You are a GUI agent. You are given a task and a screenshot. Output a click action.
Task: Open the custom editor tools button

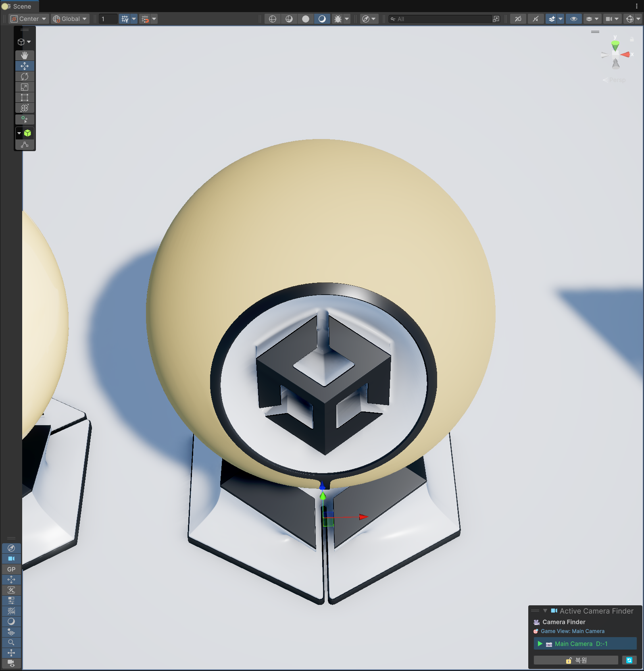(x=25, y=119)
